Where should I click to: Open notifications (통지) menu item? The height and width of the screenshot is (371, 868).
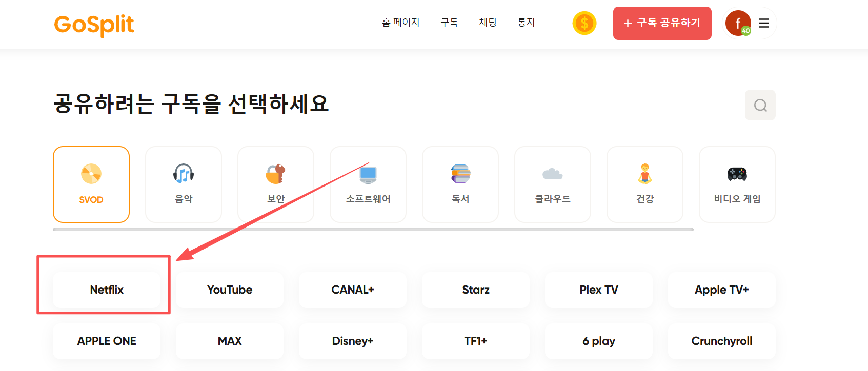(x=527, y=23)
